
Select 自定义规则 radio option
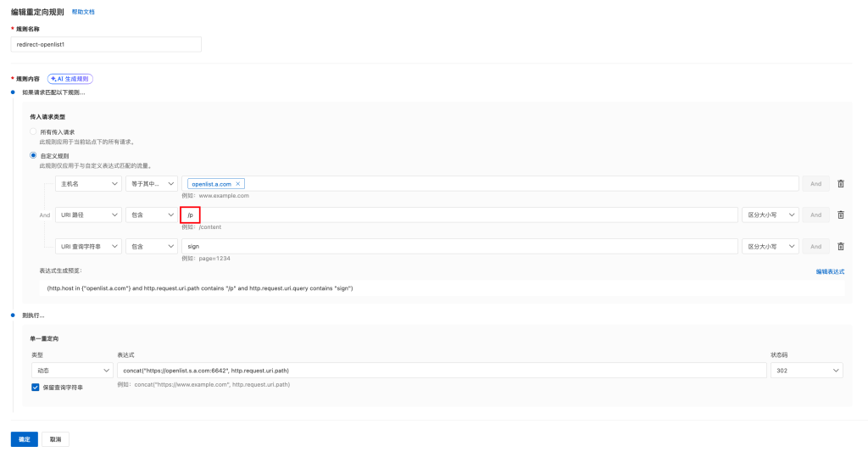tap(34, 155)
